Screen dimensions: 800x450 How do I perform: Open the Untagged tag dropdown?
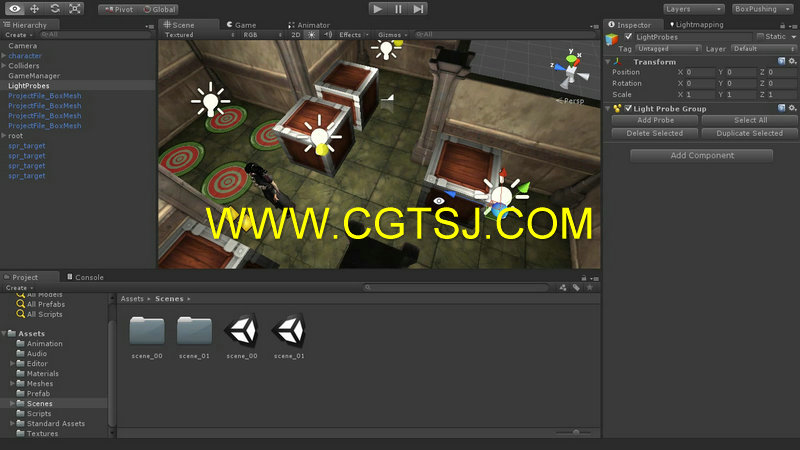668,48
